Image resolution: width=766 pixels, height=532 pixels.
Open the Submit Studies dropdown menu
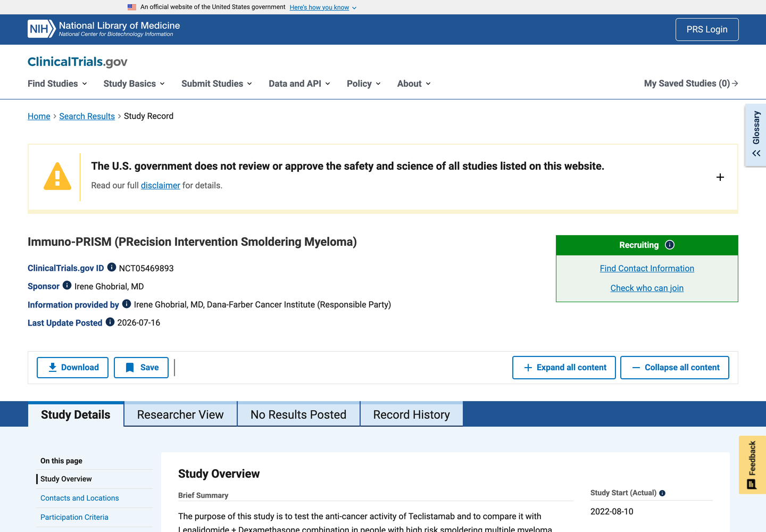pyautogui.click(x=217, y=84)
